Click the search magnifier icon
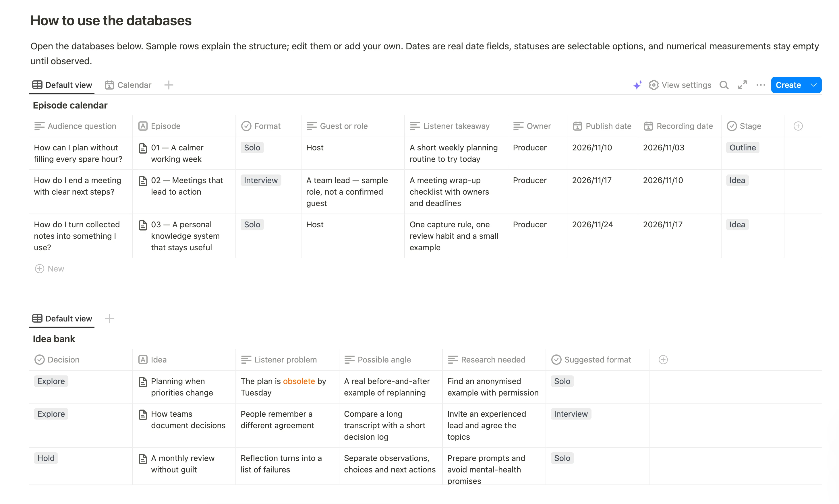Viewport: 839px width, 504px height. click(724, 85)
